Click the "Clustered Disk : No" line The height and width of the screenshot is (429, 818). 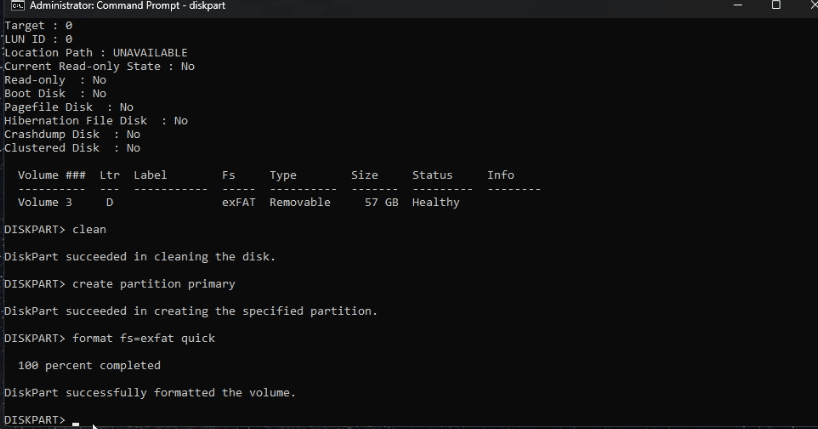click(x=72, y=148)
